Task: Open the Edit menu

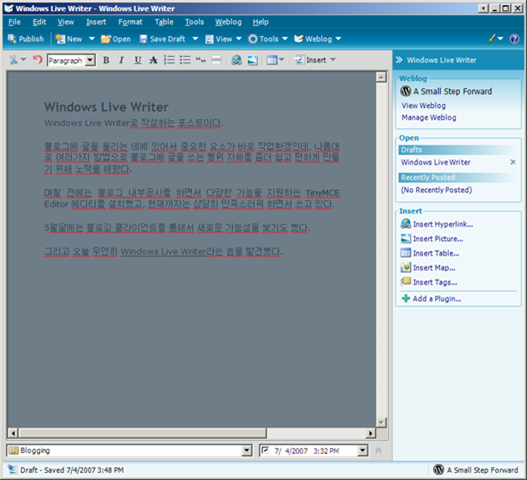Action: point(39,22)
